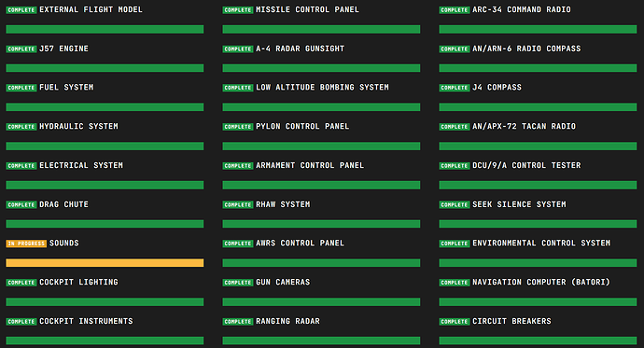Select the 'J57 ENGINE' label
This screenshot has width=644, height=348.
click(63, 49)
